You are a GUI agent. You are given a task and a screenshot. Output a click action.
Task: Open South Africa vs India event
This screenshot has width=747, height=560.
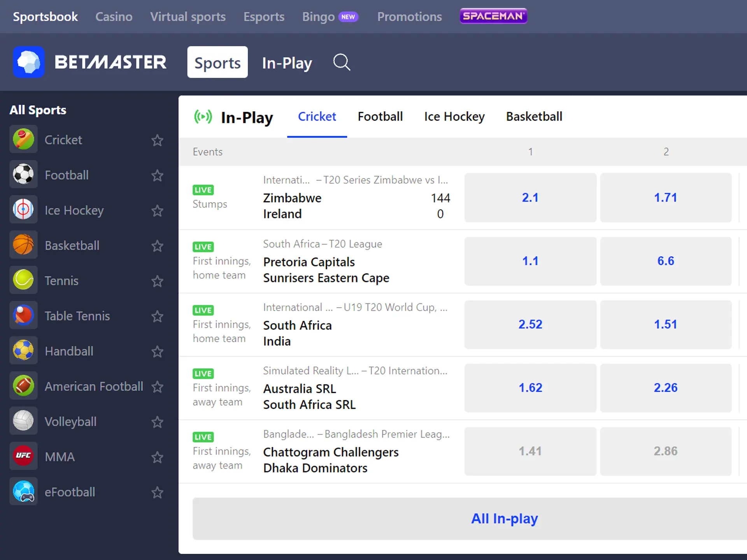point(297,333)
